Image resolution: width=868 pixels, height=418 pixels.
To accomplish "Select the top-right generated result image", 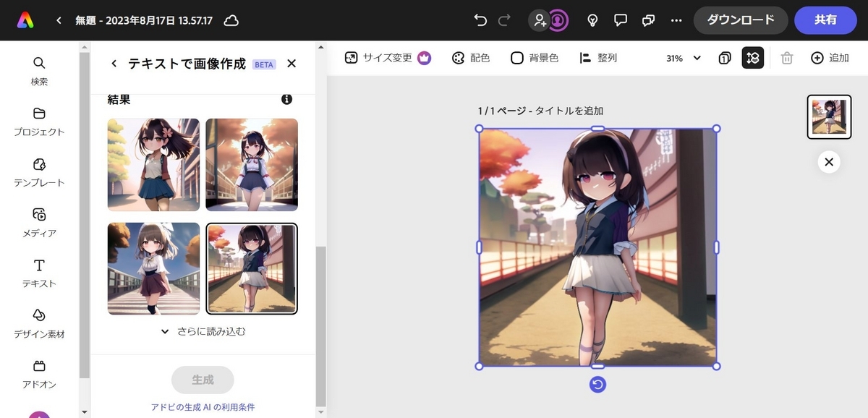I will click(252, 165).
